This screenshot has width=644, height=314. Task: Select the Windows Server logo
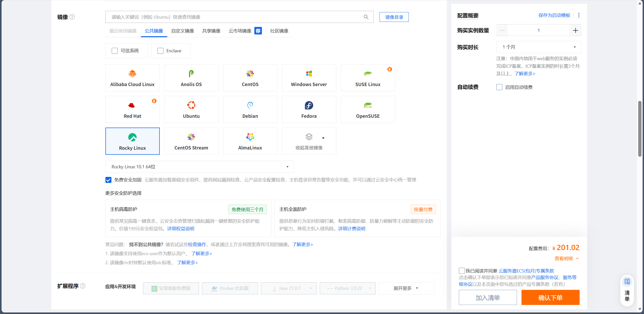pos(309,73)
